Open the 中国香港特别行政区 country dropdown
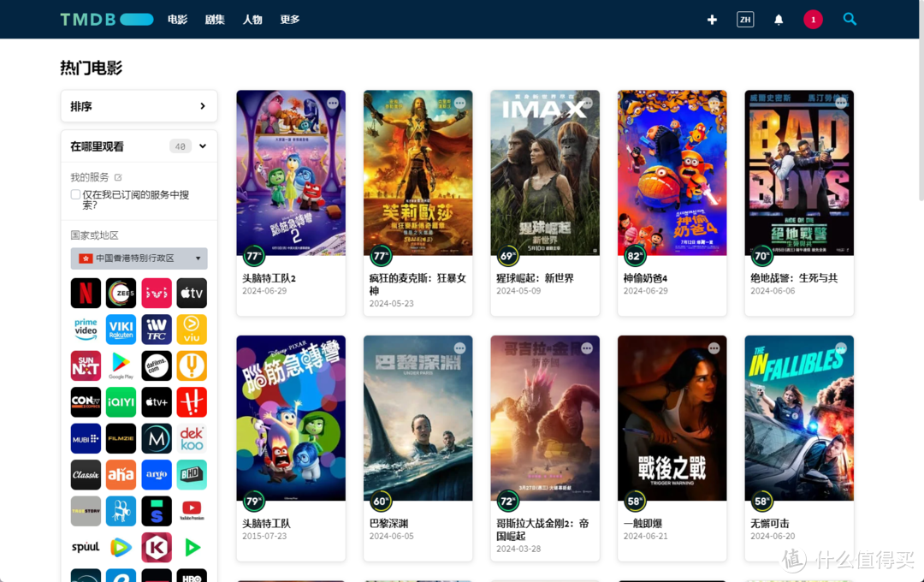 pyautogui.click(x=139, y=258)
